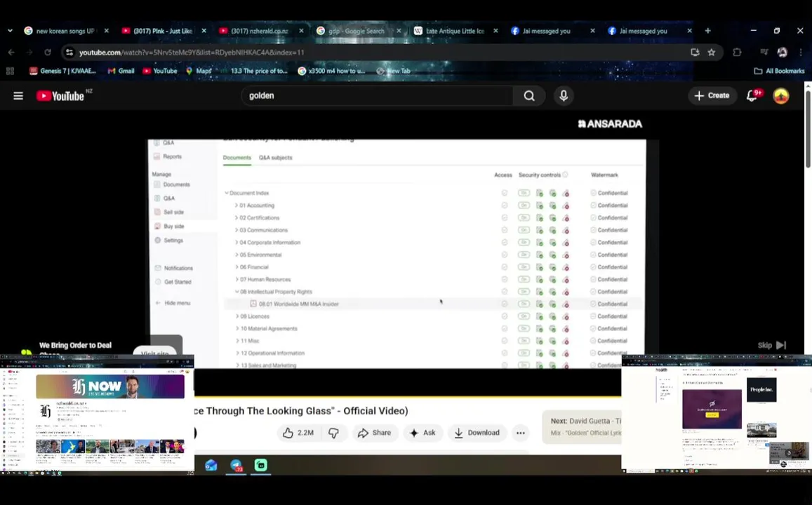Screen dimensions: 812x505
Task: Close the Pink - Just Like tab
Action: pyautogui.click(x=204, y=31)
